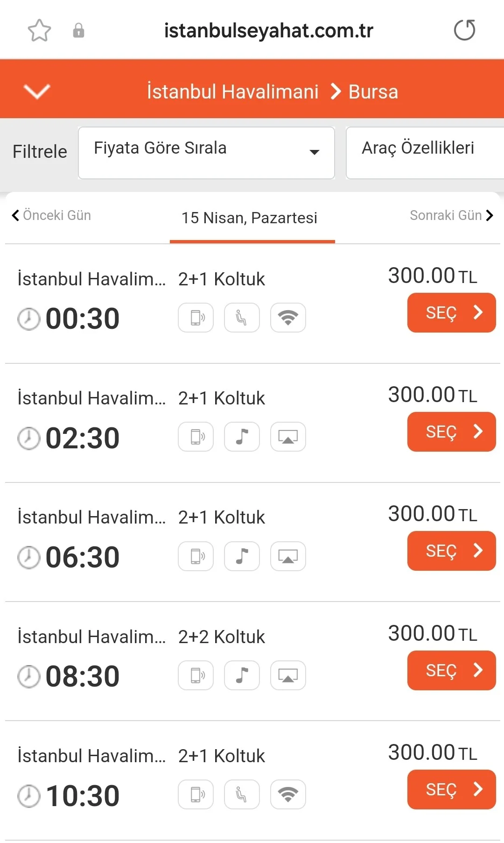The width and height of the screenshot is (504, 843).
Task: Bookmark page with the star icon
Action: 39,31
